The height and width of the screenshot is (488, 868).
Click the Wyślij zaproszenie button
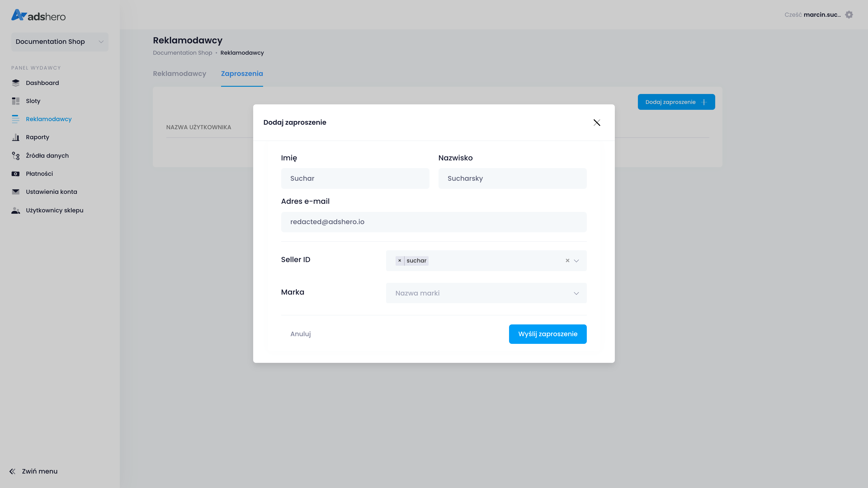click(547, 334)
